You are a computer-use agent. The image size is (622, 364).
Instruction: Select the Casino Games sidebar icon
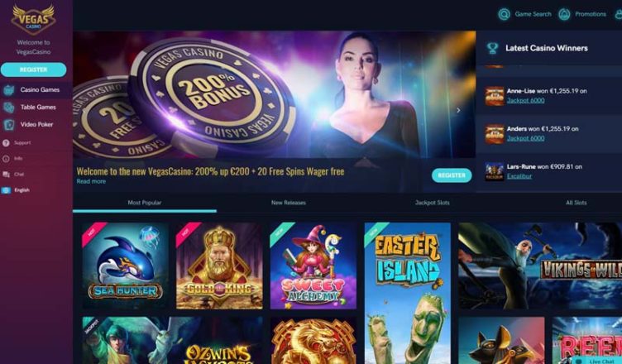pyautogui.click(x=8, y=90)
